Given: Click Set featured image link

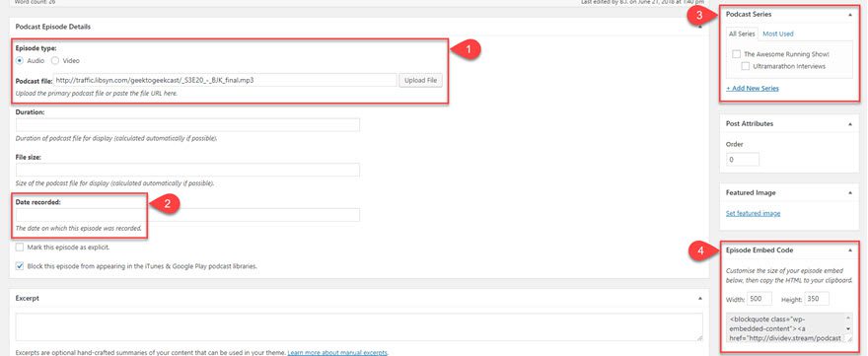Looking at the screenshot, I should (x=753, y=213).
